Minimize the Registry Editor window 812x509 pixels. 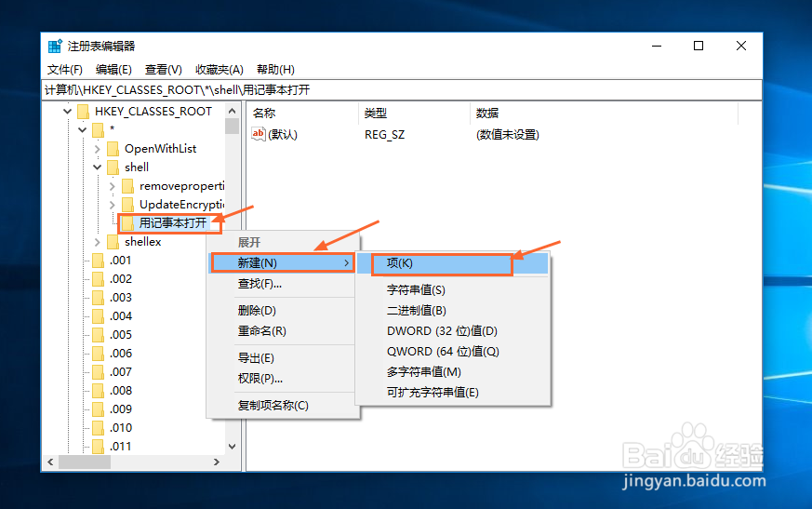(657, 47)
